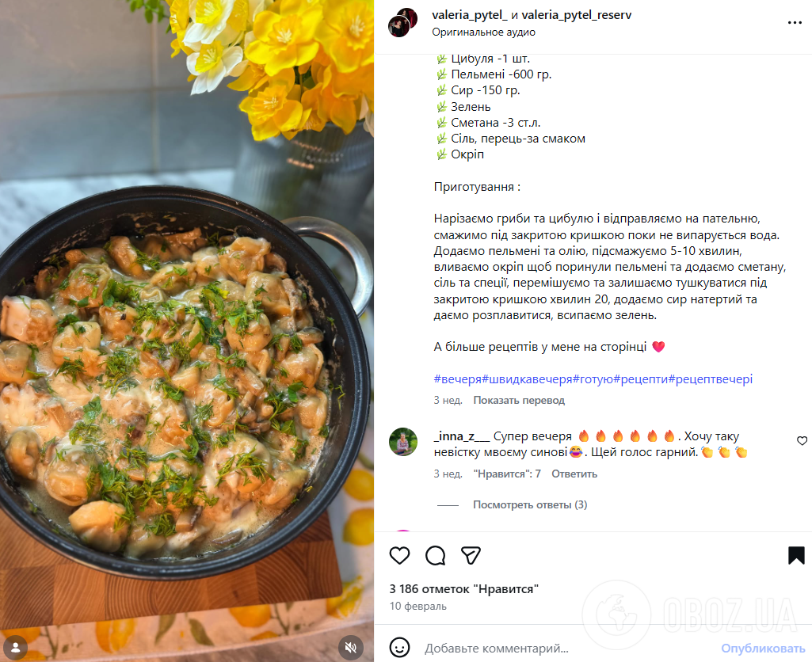This screenshot has height=662, width=812.
Task: View comment likes "Нравится": 7
Action: click(507, 474)
